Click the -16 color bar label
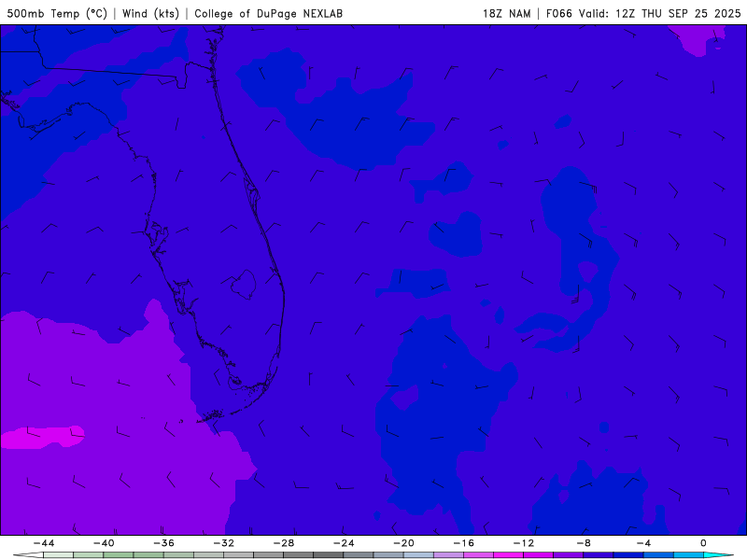The image size is (747, 560). point(464,543)
